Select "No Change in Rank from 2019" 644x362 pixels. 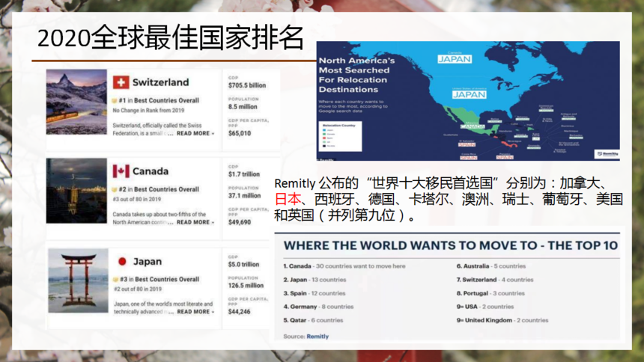pyautogui.click(x=148, y=111)
